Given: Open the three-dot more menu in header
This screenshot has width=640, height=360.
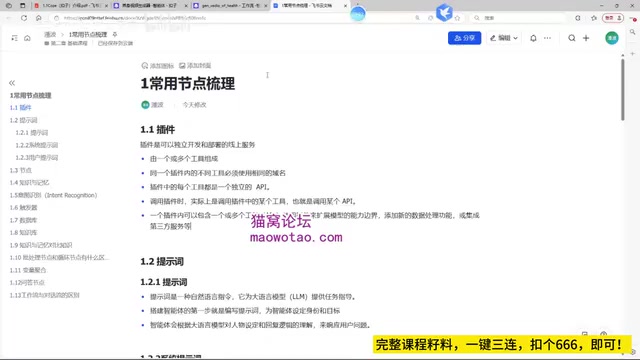Looking at the screenshot, I should (547, 38).
